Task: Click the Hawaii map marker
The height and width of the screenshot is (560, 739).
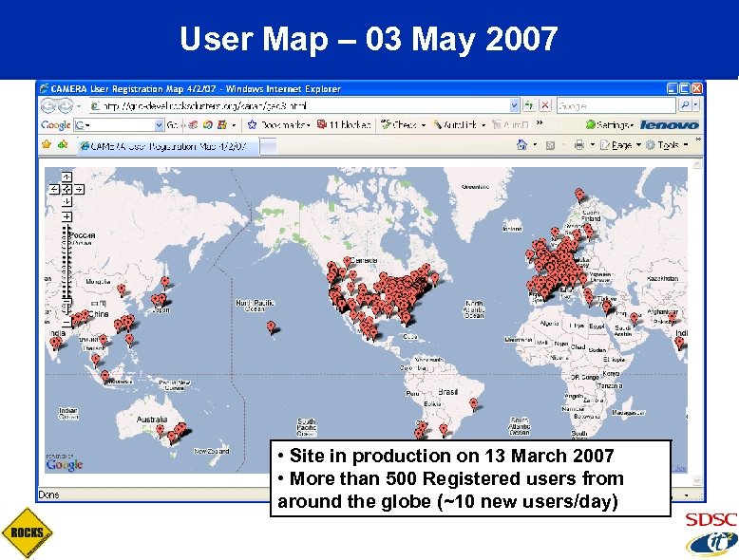Action: click(x=271, y=327)
